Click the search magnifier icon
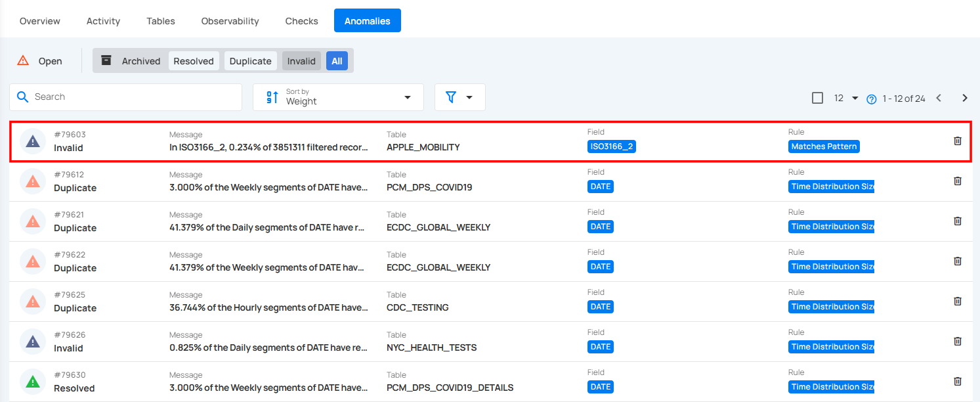The height and width of the screenshot is (402, 980). click(22, 97)
